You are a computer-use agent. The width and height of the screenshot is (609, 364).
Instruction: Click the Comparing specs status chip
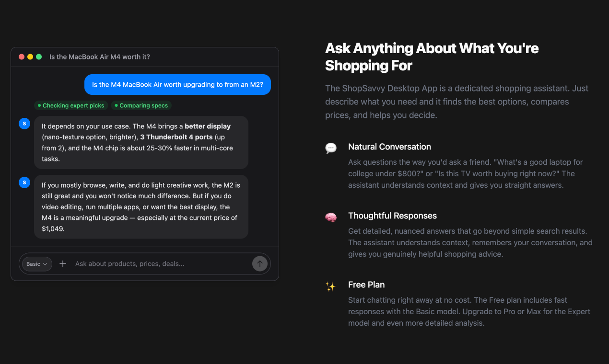click(141, 105)
